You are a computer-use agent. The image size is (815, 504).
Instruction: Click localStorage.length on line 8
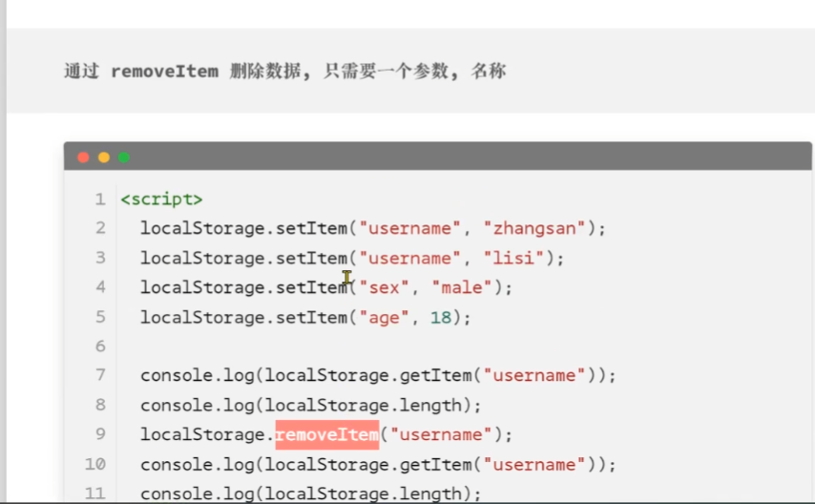(367, 406)
